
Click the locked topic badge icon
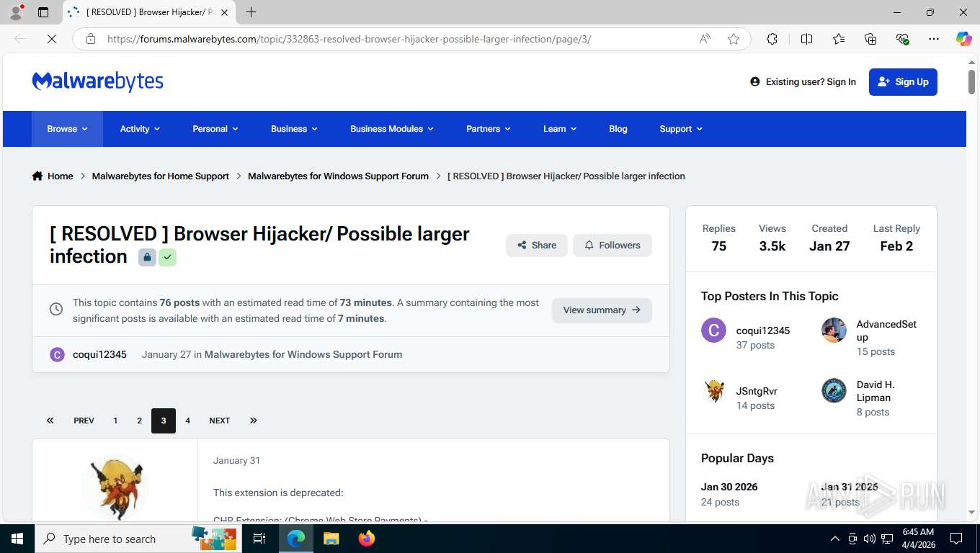click(x=147, y=257)
